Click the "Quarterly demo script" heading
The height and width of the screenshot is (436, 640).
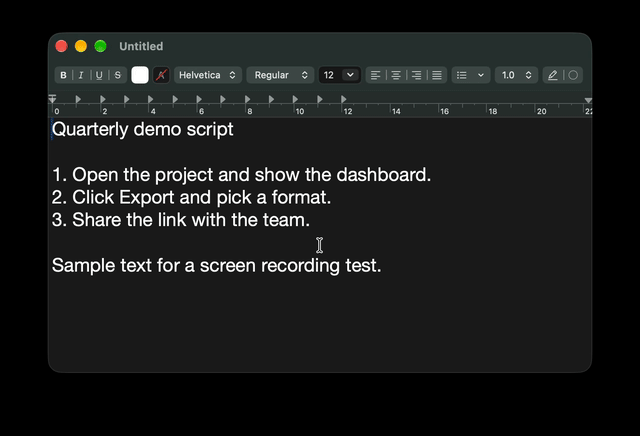click(142, 129)
